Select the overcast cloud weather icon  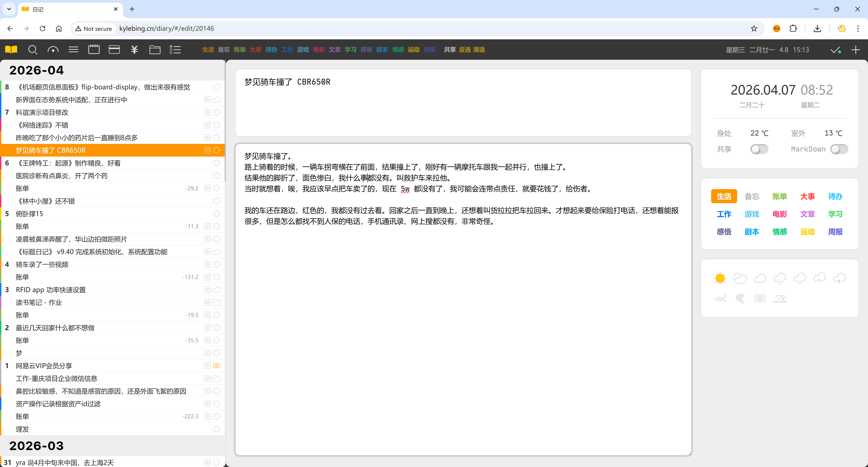coord(760,278)
